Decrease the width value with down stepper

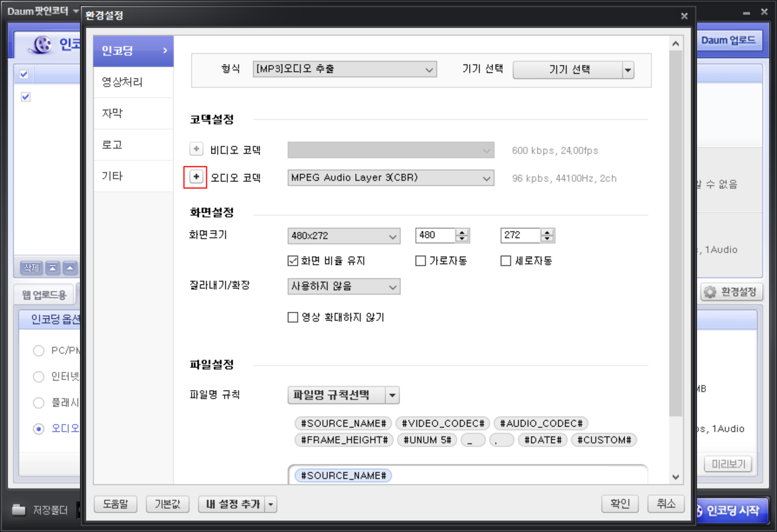[x=462, y=239]
